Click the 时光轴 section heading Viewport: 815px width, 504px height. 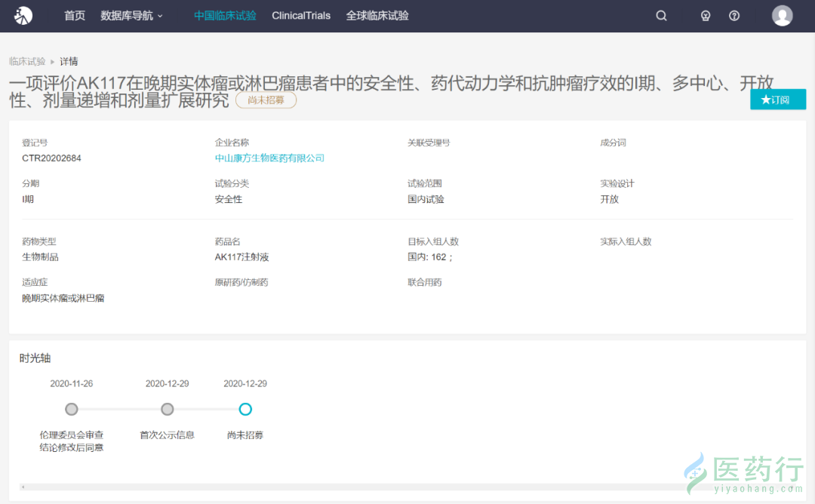click(x=35, y=358)
